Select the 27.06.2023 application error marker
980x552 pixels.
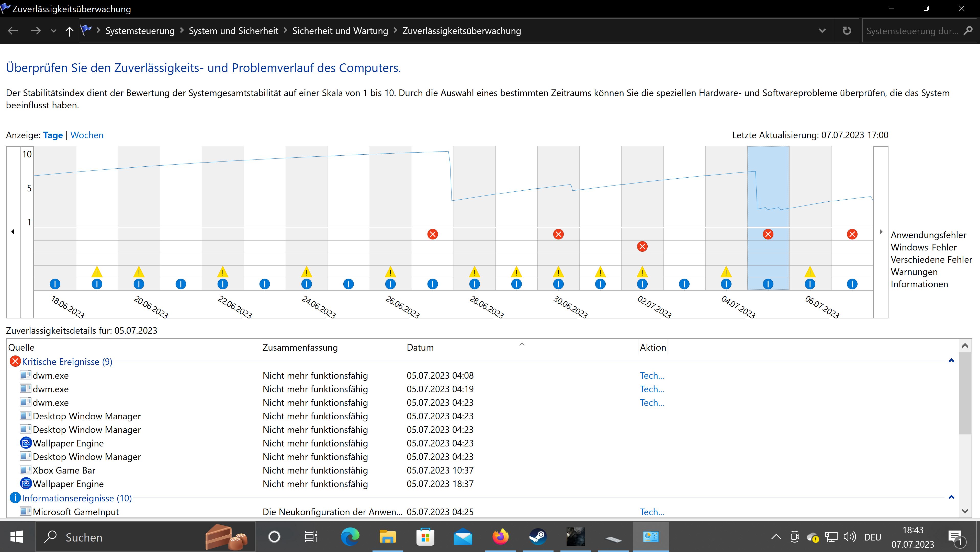[433, 234]
